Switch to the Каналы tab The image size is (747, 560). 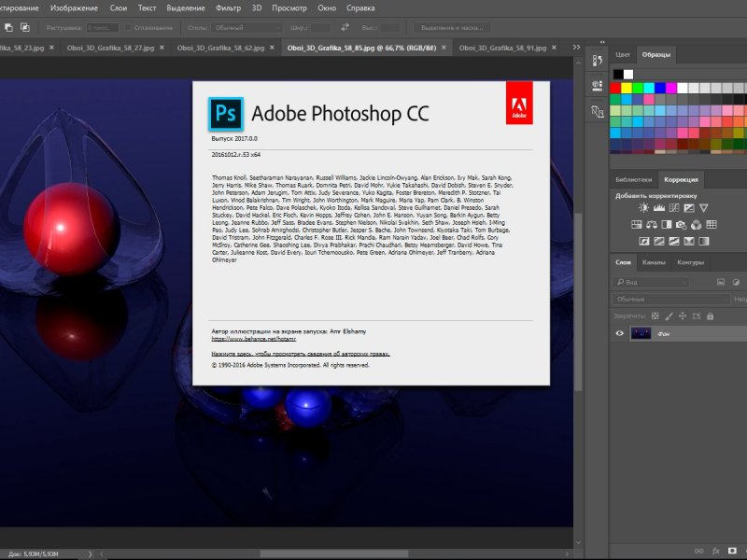click(x=654, y=262)
